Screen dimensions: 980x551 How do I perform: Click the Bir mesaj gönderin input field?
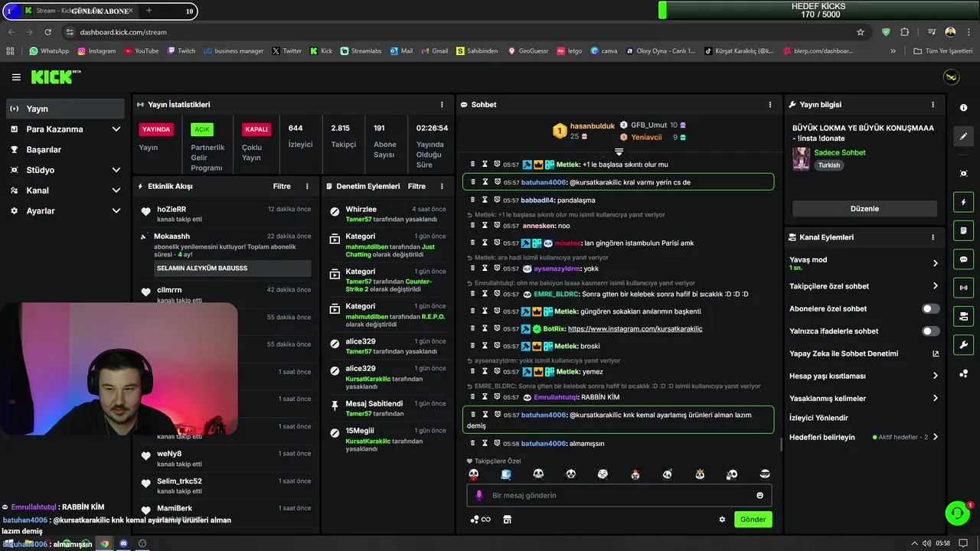619,495
